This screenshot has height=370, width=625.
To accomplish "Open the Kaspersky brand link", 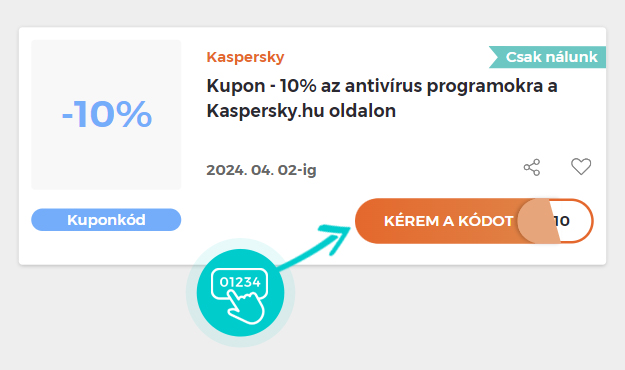I will [x=245, y=57].
